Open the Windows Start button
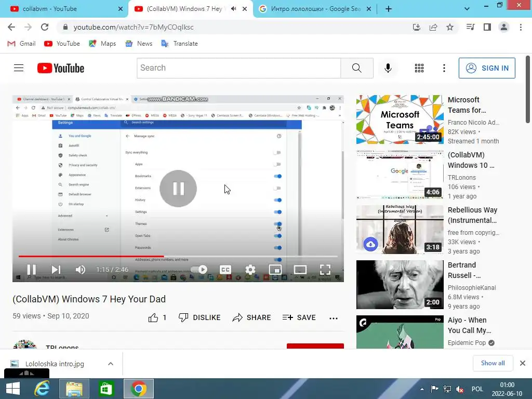The height and width of the screenshot is (399, 532). pos(13,389)
